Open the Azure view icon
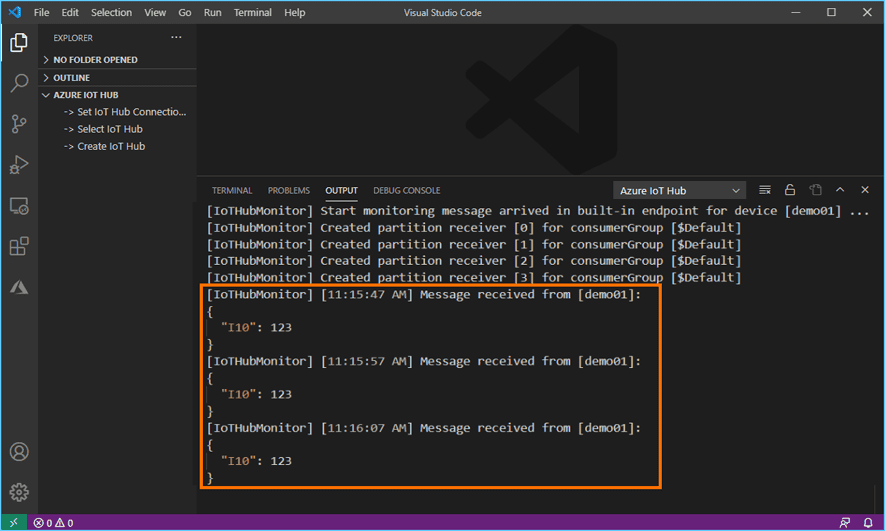This screenshot has height=531, width=885. (19, 287)
